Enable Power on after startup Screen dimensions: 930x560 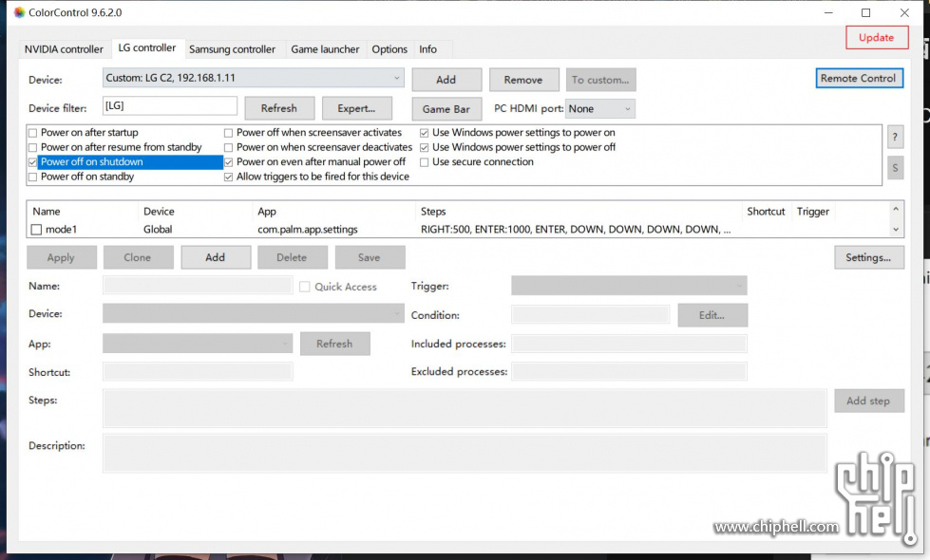33,133
